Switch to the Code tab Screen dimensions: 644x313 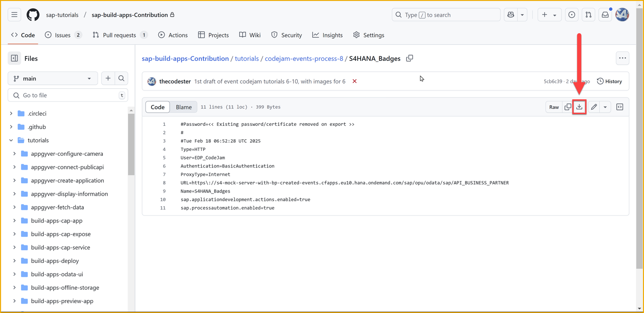point(23,35)
